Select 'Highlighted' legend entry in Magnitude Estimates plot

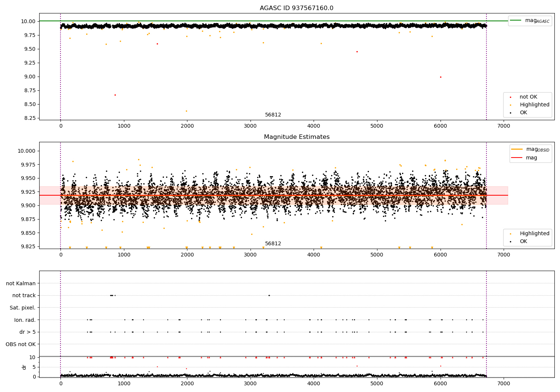point(535,234)
